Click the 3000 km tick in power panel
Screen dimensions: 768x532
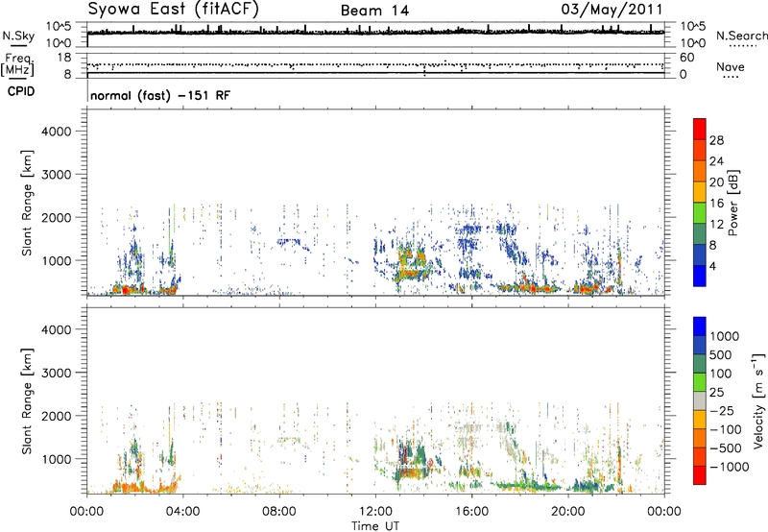click(57, 175)
